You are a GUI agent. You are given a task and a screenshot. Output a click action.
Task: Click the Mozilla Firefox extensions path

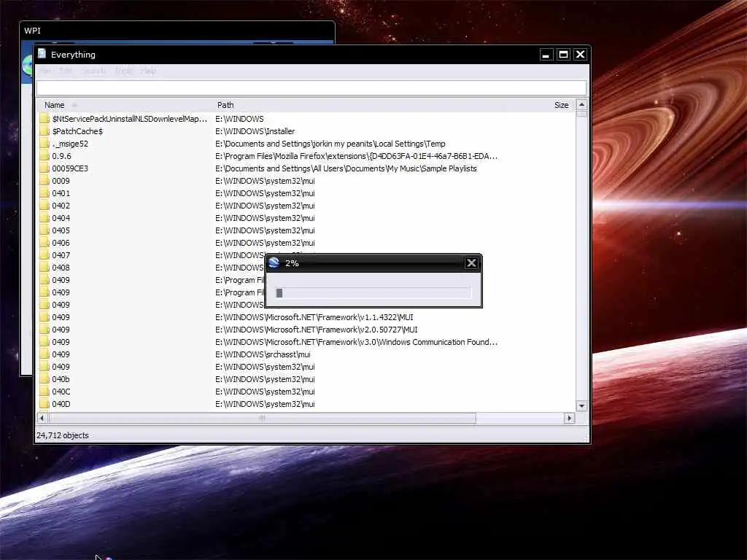[356, 156]
